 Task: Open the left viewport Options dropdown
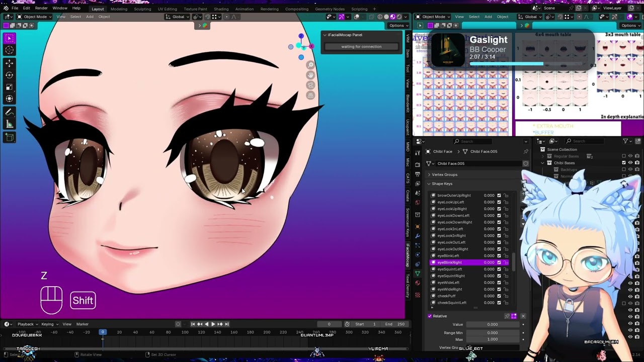pyautogui.click(x=398, y=26)
